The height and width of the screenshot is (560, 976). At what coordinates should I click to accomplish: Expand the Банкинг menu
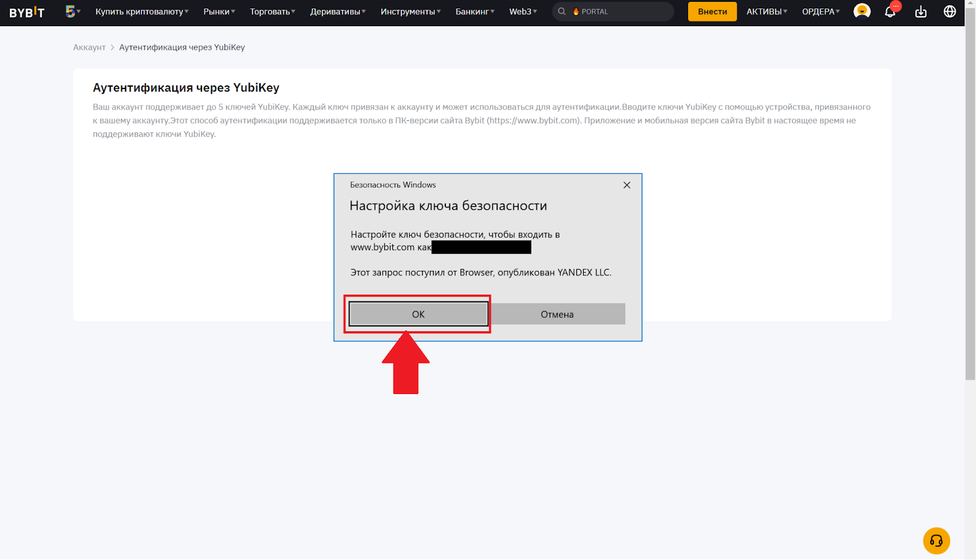pyautogui.click(x=475, y=12)
